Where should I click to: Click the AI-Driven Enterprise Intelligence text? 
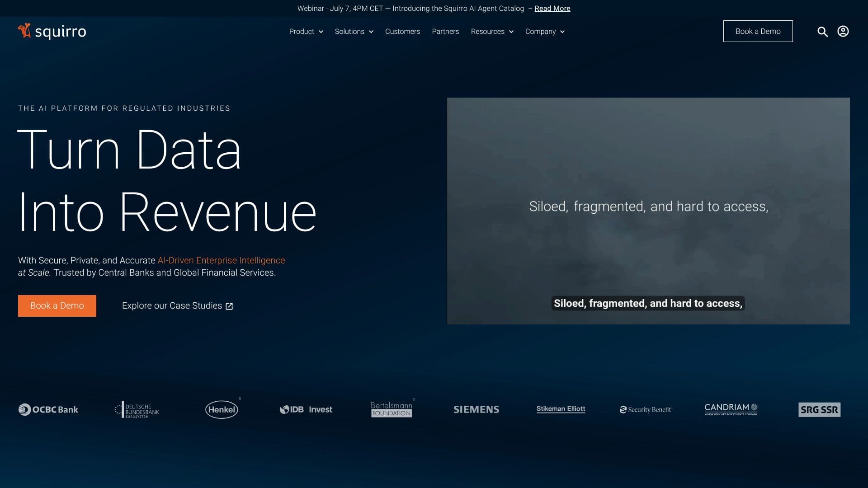tap(221, 261)
